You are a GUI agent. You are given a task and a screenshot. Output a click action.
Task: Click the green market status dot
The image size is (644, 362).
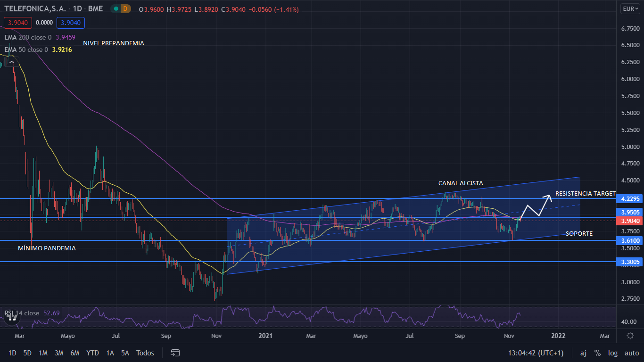(x=115, y=9)
